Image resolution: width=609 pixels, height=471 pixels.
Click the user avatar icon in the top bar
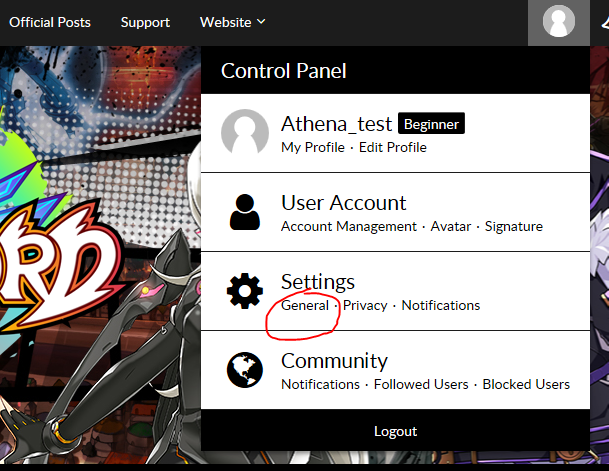coord(558,22)
